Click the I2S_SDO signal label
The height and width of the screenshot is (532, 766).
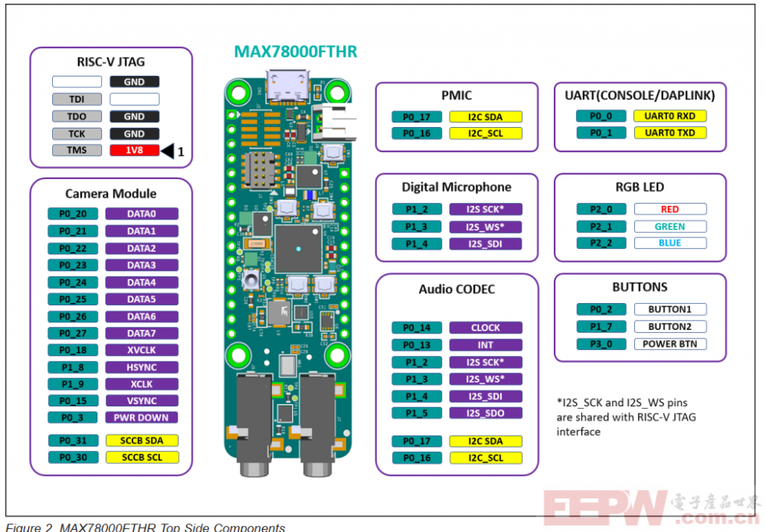[x=486, y=413]
